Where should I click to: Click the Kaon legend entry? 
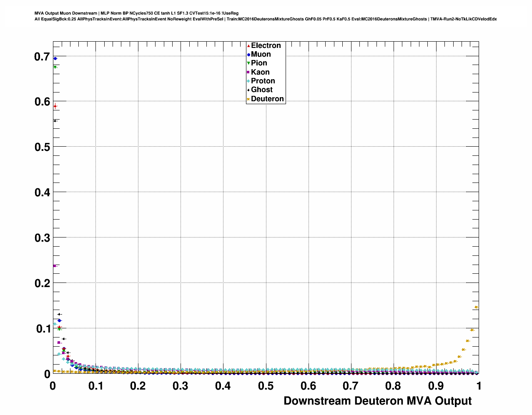pyautogui.click(x=260, y=72)
